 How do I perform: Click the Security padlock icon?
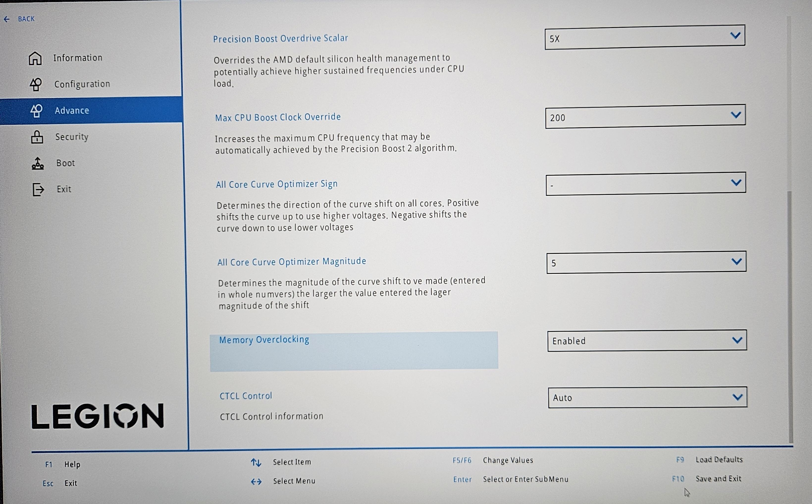click(37, 137)
